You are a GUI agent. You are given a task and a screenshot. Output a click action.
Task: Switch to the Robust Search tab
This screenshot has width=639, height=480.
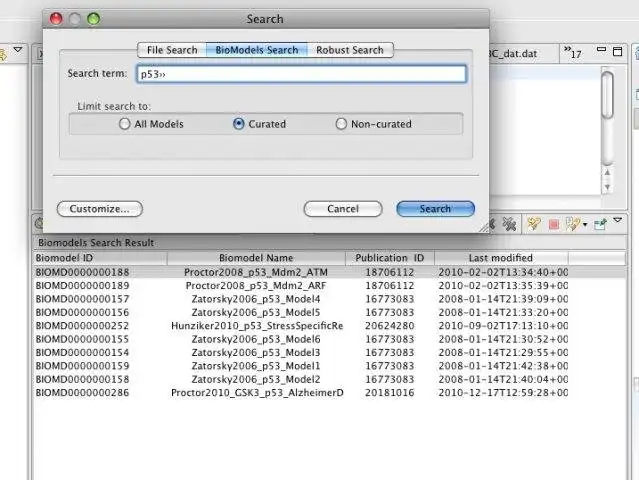pyautogui.click(x=350, y=50)
